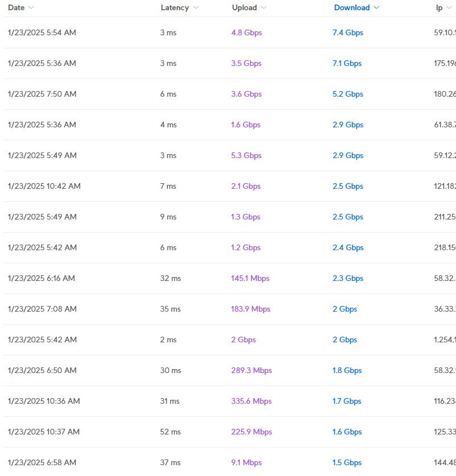Select the 1.5 Gbps download entry
The width and height of the screenshot is (456, 476).
tap(347, 463)
